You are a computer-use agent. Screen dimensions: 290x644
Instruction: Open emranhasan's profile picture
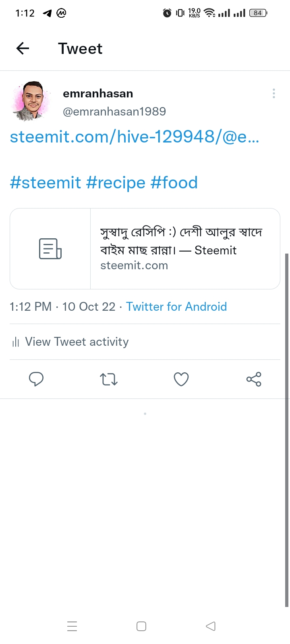click(x=32, y=101)
